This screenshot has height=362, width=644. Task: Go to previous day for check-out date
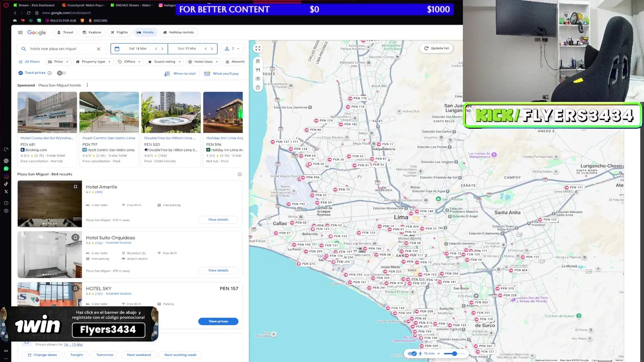(x=206, y=49)
